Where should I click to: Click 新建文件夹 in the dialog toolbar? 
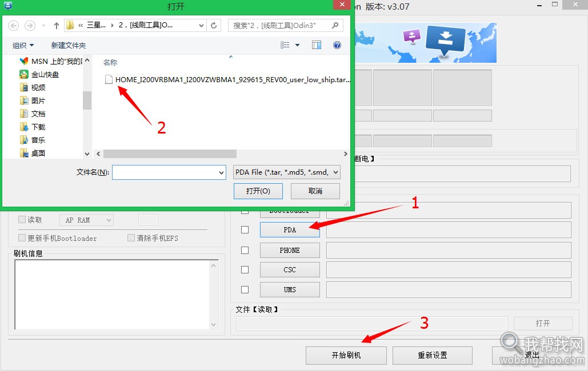click(69, 45)
